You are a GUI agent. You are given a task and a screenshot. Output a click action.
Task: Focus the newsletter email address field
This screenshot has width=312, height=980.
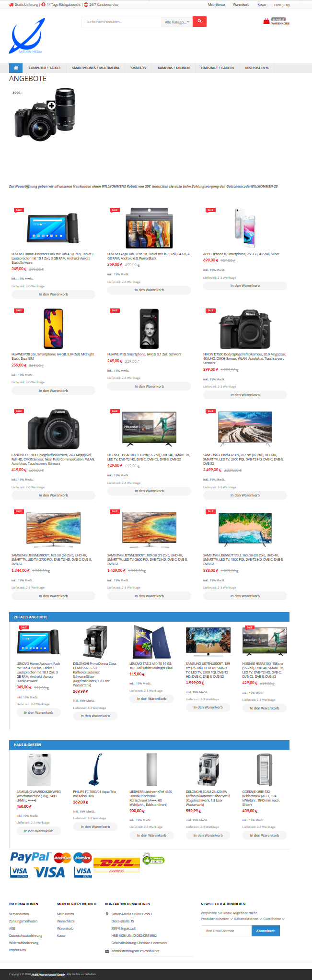(226, 931)
